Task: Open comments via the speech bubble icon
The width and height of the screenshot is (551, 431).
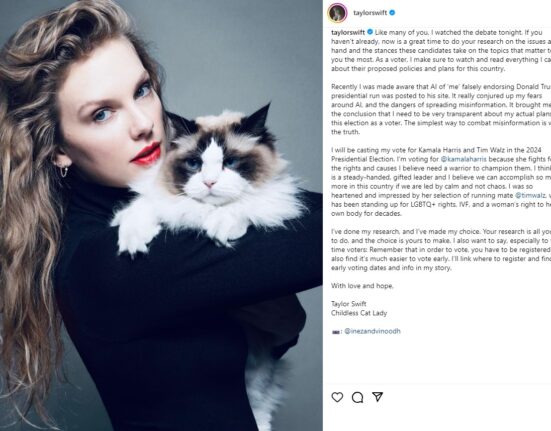Action: click(357, 397)
